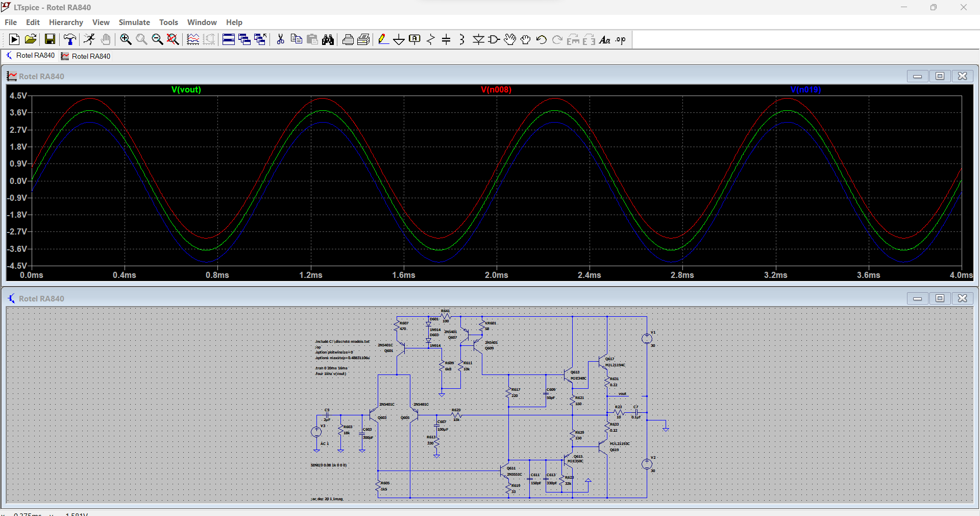Viewport: 980px width, 516px height.
Task: Tile windows with the horizontal tile icon
Action: [229, 39]
